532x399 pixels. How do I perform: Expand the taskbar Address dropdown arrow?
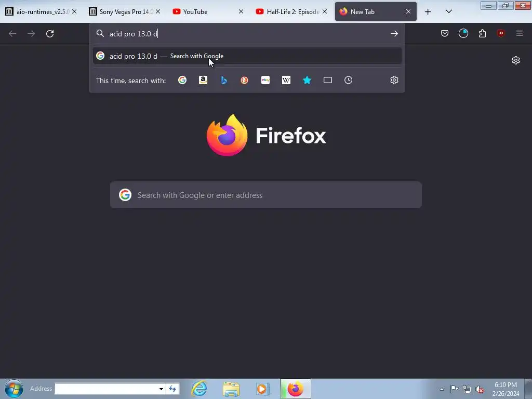click(161, 389)
